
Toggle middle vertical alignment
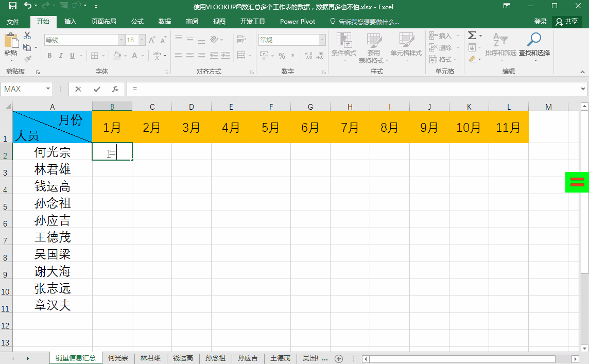(190, 40)
